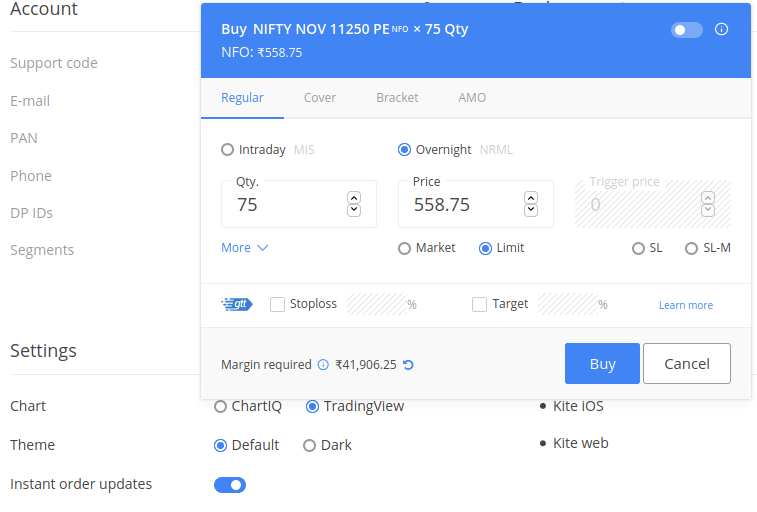Enable the Stoploss checkbox
This screenshot has width=757, height=512.
pyautogui.click(x=277, y=304)
